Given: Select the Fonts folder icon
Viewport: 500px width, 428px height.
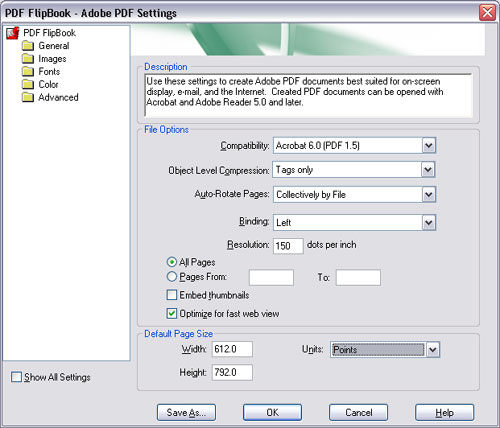Looking at the screenshot, I should (x=28, y=71).
